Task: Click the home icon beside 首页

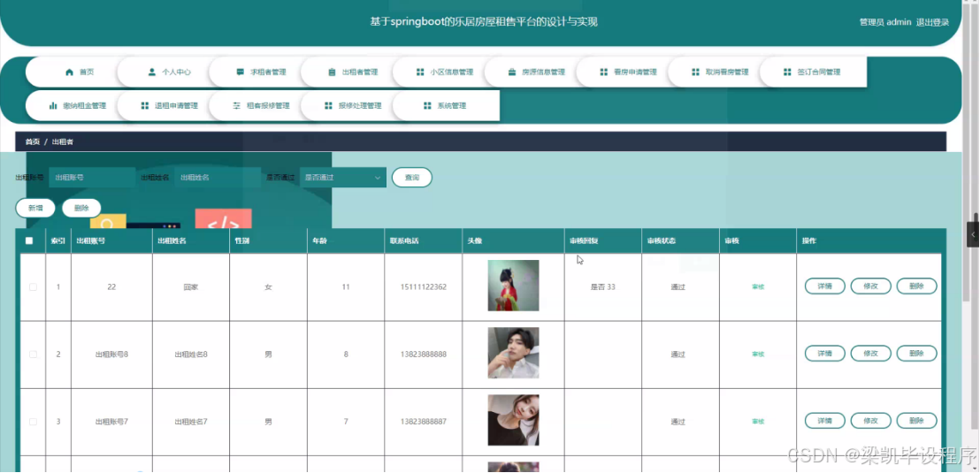Action: click(x=69, y=72)
